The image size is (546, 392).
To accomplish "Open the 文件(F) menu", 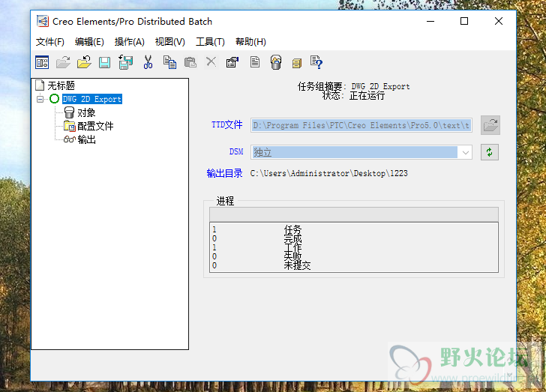I will 50,42.
